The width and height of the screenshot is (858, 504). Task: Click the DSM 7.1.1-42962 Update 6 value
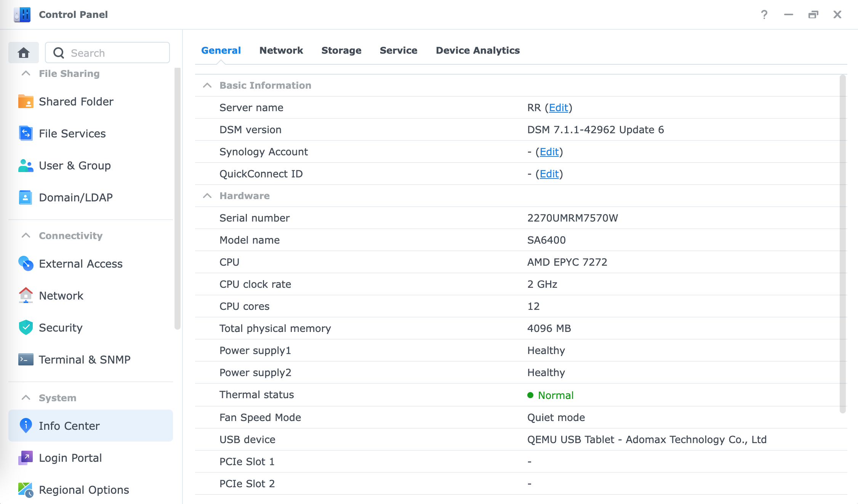click(595, 130)
